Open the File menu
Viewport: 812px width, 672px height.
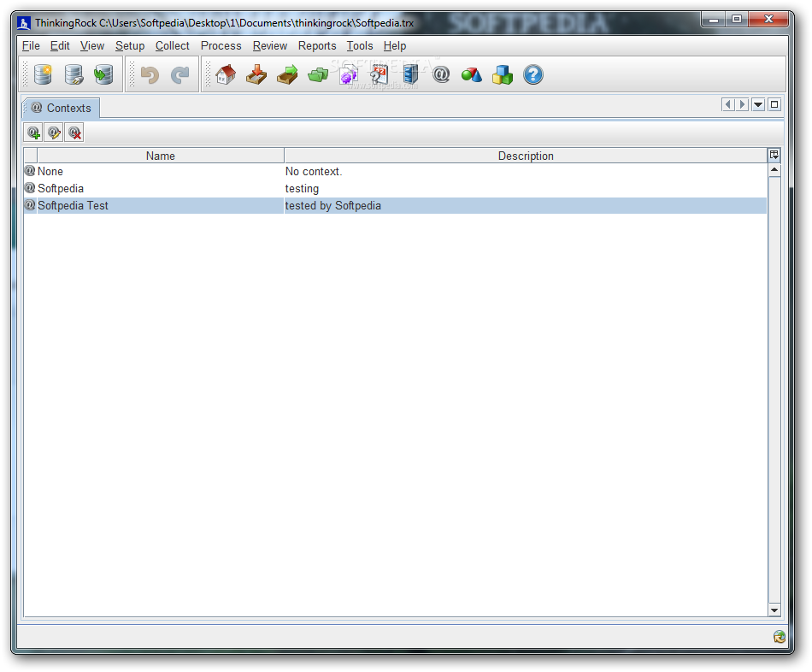pos(31,45)
